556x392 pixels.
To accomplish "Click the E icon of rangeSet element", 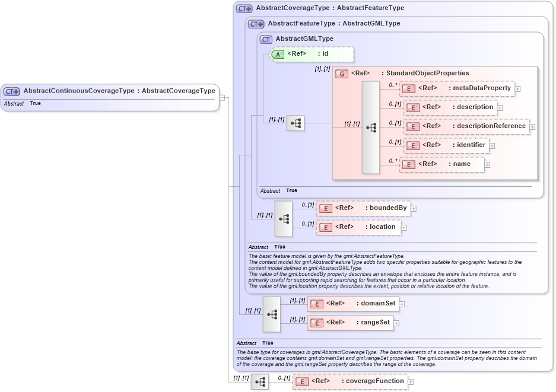I will coord(317,323).
